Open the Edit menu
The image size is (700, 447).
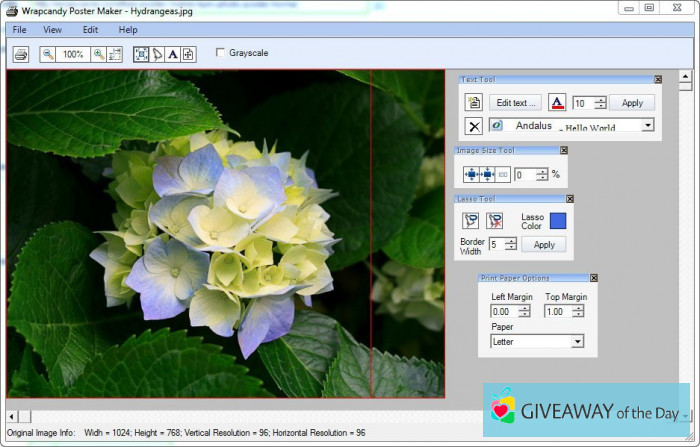point(90,30)
